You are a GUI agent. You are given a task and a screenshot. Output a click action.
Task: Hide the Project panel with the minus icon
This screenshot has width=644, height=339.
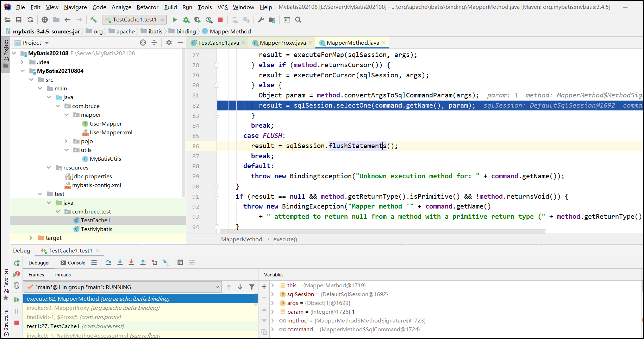click(x=180, y=43)
